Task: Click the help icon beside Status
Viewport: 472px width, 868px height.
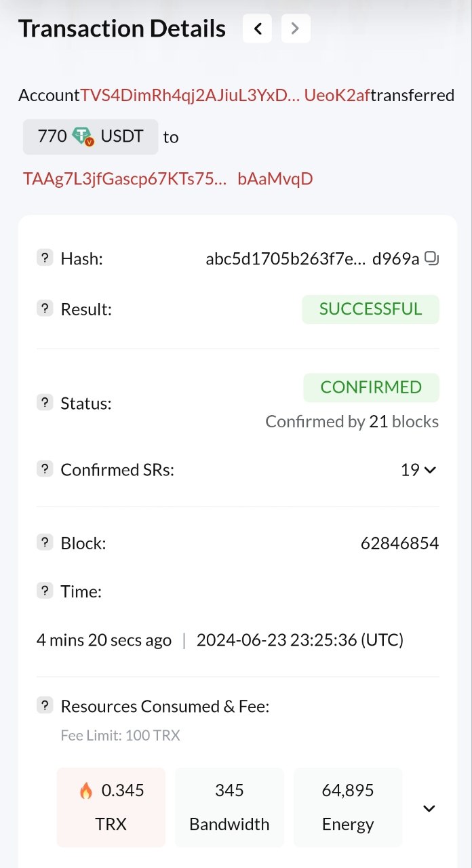Action: (44, 402)
